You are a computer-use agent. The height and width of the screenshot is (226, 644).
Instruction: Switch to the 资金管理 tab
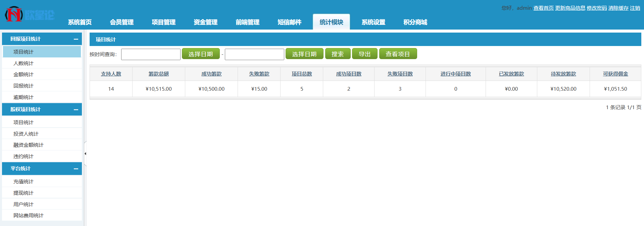205,22
